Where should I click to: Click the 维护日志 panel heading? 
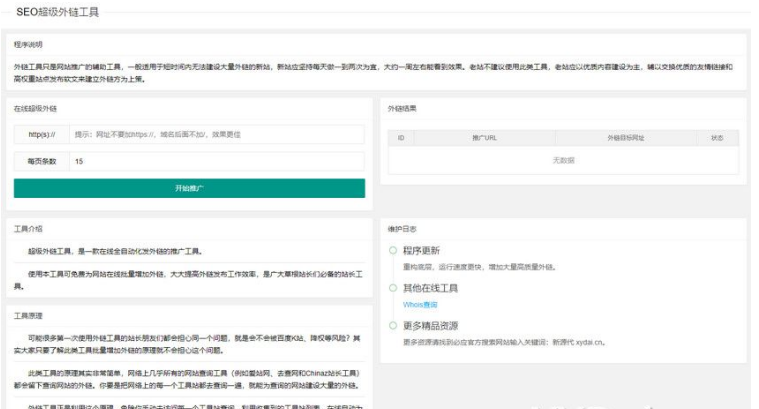[400, 229]
